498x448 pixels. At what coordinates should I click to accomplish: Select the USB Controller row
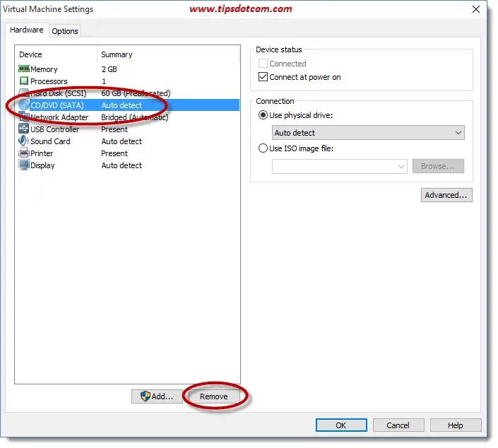coord(128,129)
